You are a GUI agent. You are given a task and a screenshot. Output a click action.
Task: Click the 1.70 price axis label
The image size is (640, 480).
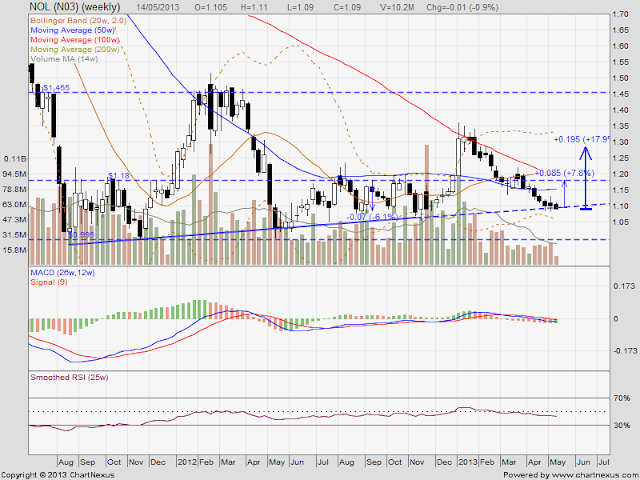click(620, 14)
